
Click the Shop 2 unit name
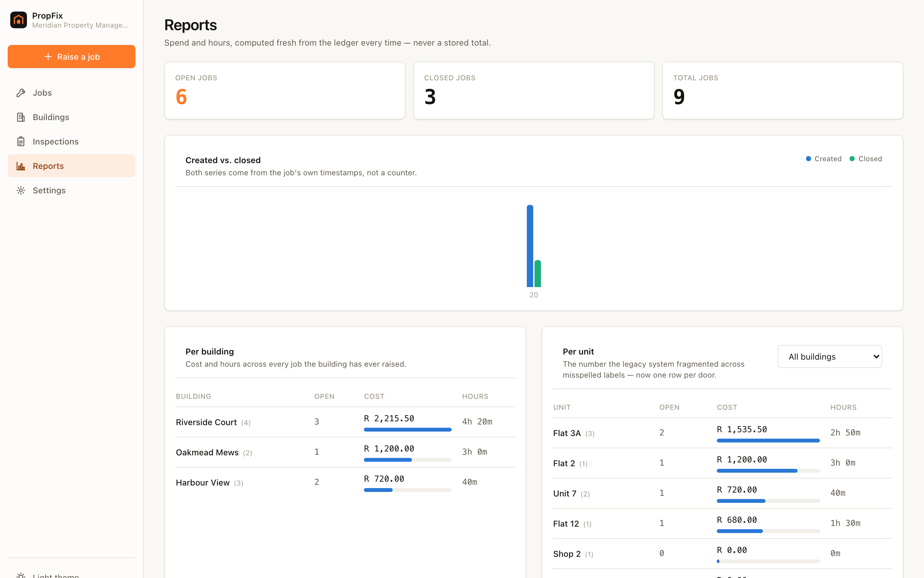(x=567, y=554)
